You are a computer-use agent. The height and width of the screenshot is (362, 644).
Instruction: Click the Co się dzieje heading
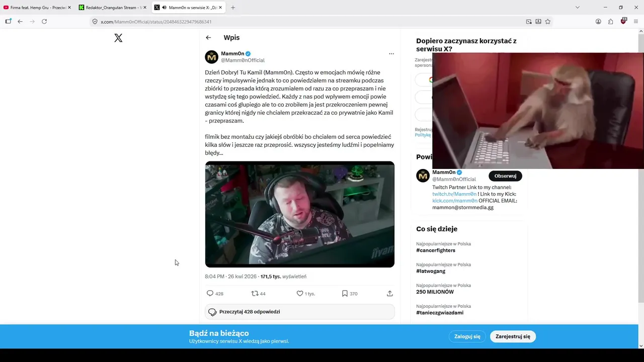437,229
